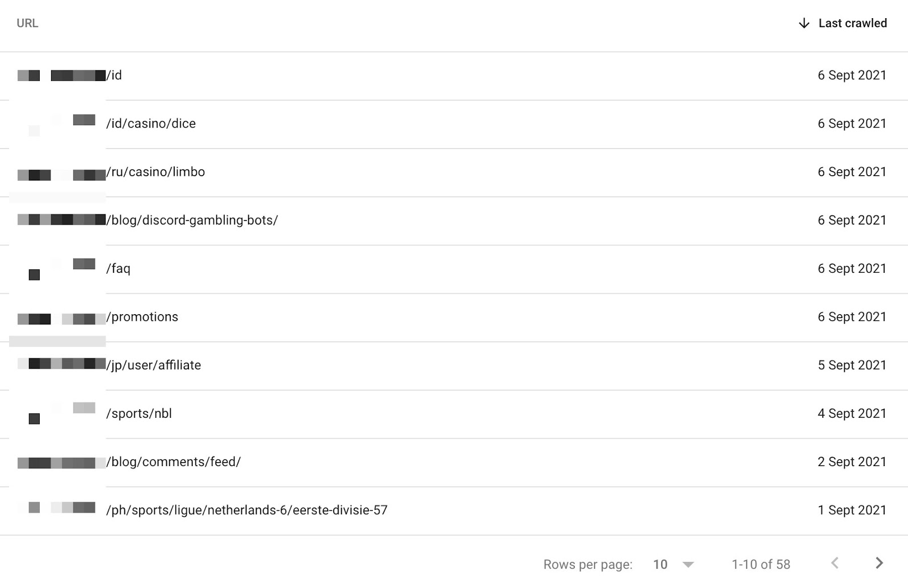
Task: Open the /promotions URL row
Action: 142,317
